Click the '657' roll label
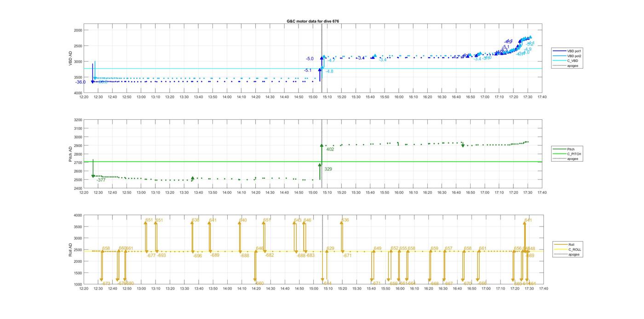 tap(449, 249)
